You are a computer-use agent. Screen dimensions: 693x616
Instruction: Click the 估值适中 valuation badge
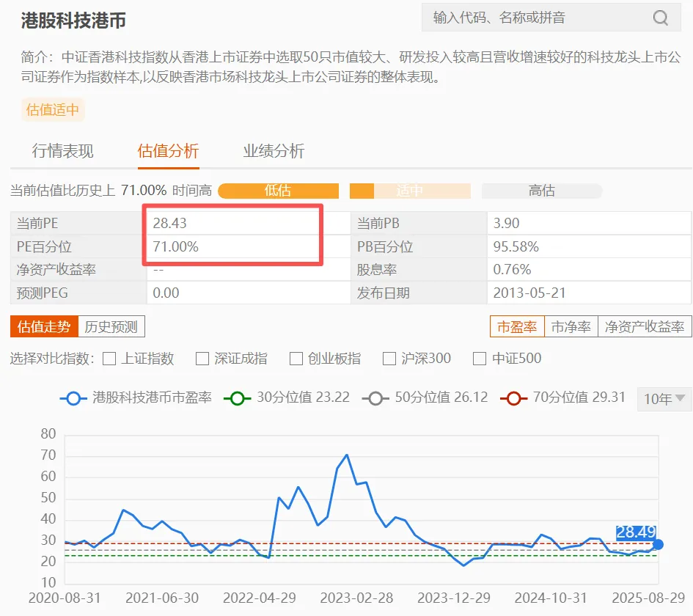click(x=53, y=110)
